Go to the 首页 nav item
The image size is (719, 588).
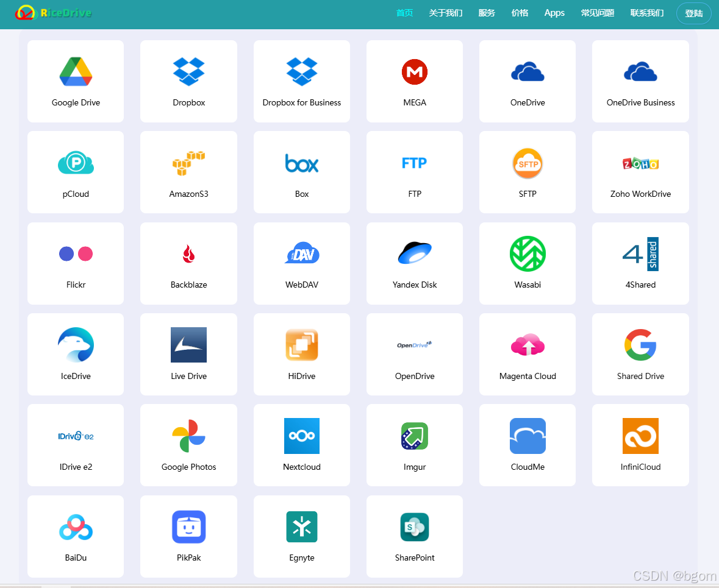point(404,13)
